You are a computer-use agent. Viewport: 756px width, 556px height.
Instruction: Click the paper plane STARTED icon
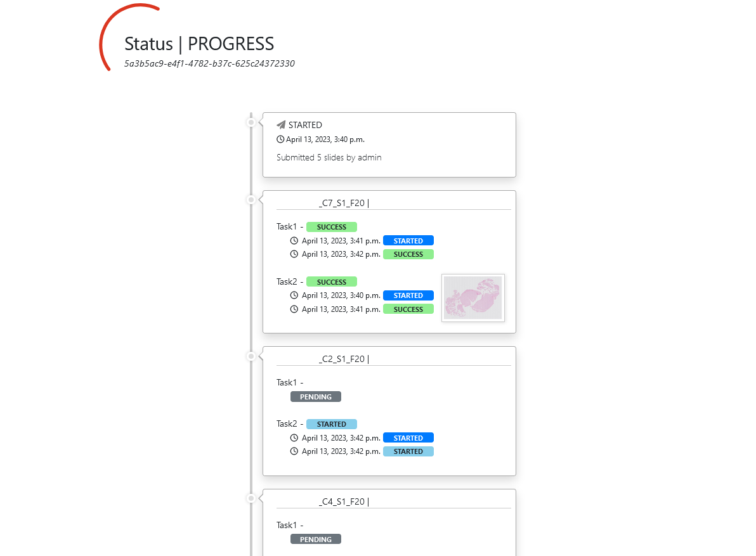[281, 125]
